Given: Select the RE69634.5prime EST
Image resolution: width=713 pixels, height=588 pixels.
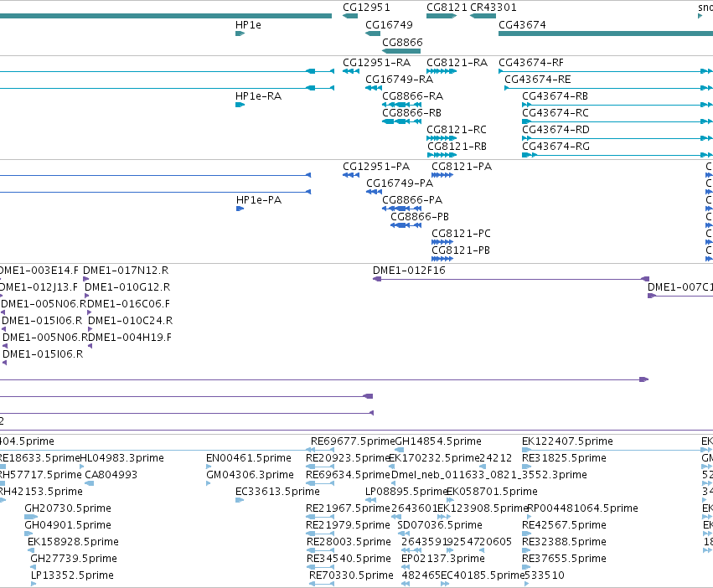Looking at the screenshot, I should 320,483.
